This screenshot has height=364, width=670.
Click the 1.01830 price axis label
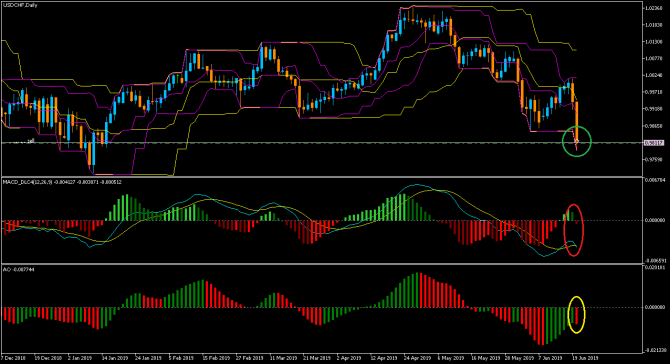[x=654, y=25]
